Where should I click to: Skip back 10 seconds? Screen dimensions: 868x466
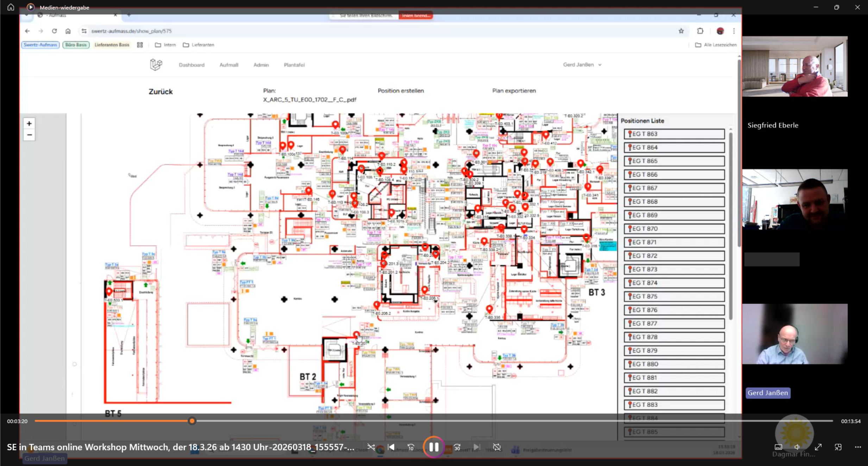tap(411, 447)
